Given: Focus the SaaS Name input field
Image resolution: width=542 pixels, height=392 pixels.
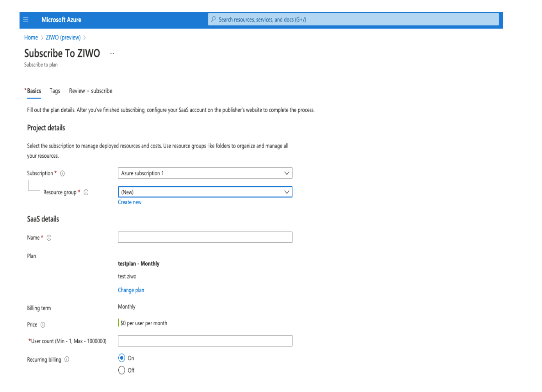Looking at the screenshot, I should tap(205, 237).
